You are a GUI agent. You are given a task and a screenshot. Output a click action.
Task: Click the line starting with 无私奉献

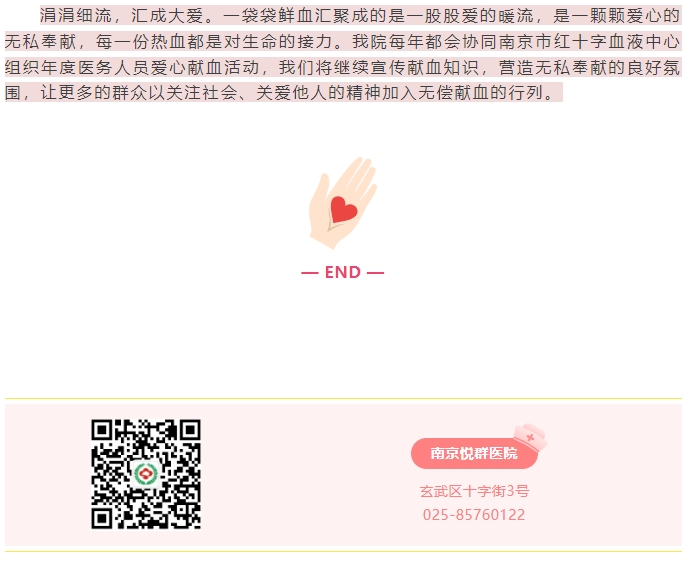pos(343,42)
